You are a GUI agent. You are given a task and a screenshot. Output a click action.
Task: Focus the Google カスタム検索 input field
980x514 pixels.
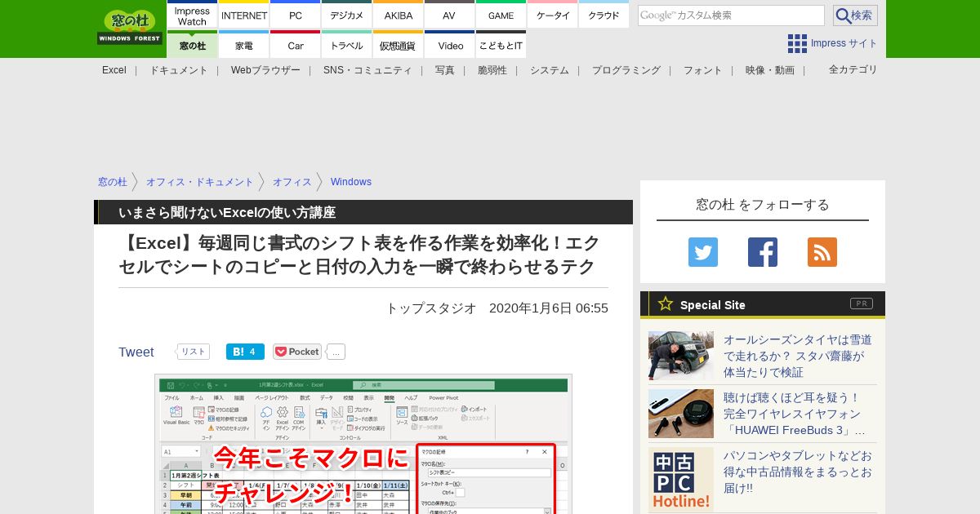(731, 16)
